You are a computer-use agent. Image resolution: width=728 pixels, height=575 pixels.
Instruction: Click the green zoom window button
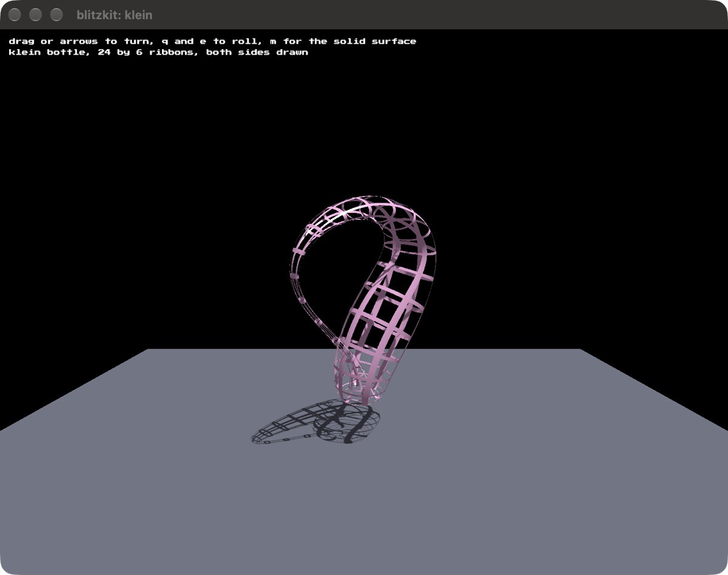tap(56, 15)
